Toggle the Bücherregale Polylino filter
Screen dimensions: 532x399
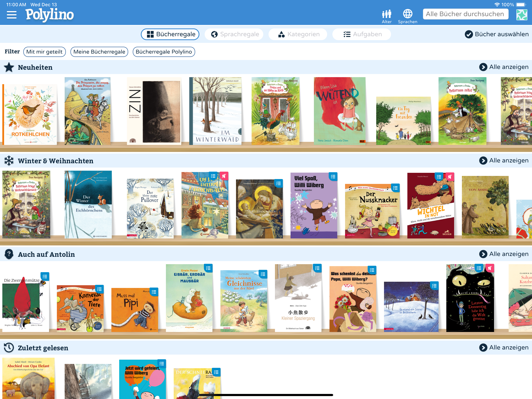point(164,52)
